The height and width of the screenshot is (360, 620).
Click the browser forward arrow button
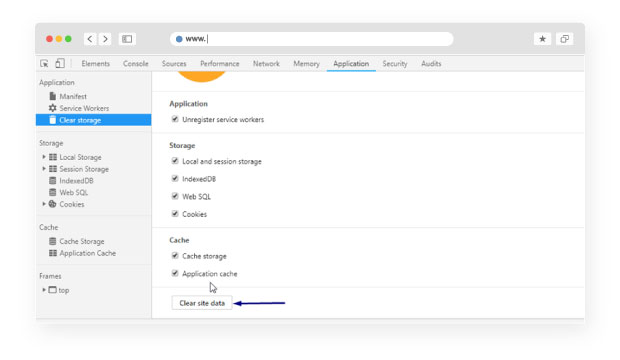pos(105,39)
